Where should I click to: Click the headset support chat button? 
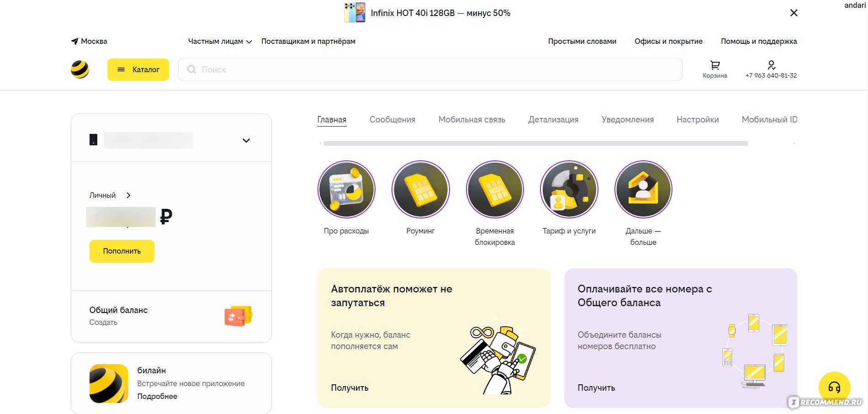point(834,387)
